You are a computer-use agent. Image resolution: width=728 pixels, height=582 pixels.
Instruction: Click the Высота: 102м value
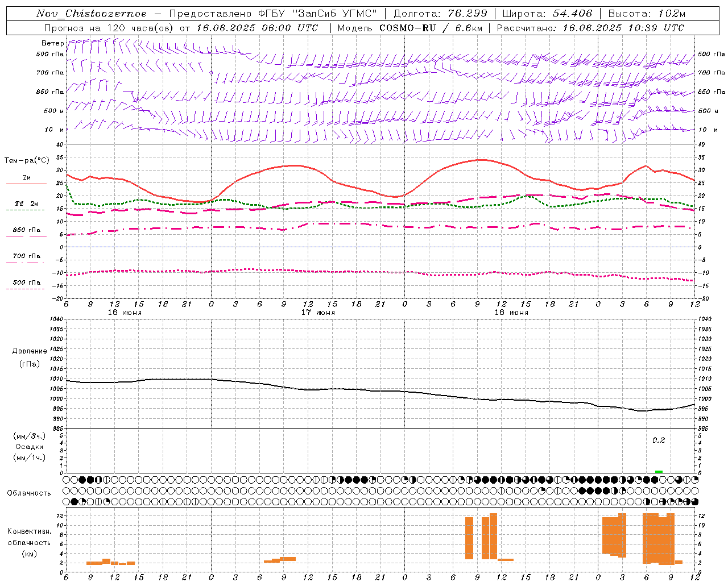[x=647, y=14]
